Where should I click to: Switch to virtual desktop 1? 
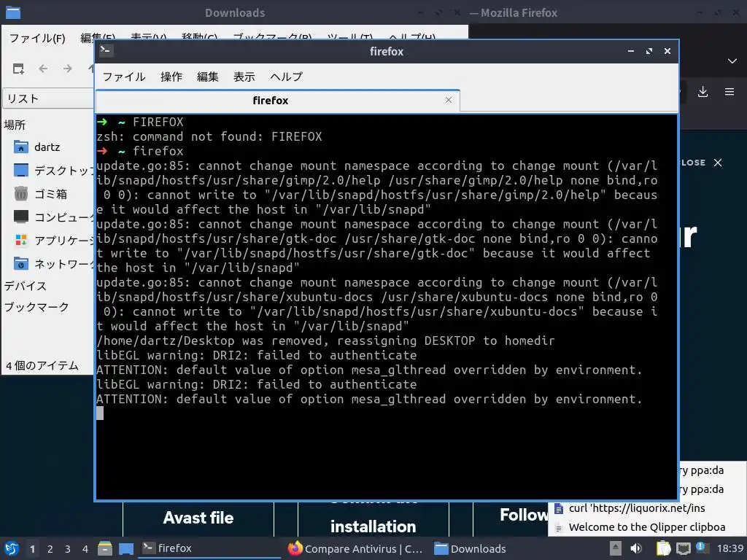[32, 549]
